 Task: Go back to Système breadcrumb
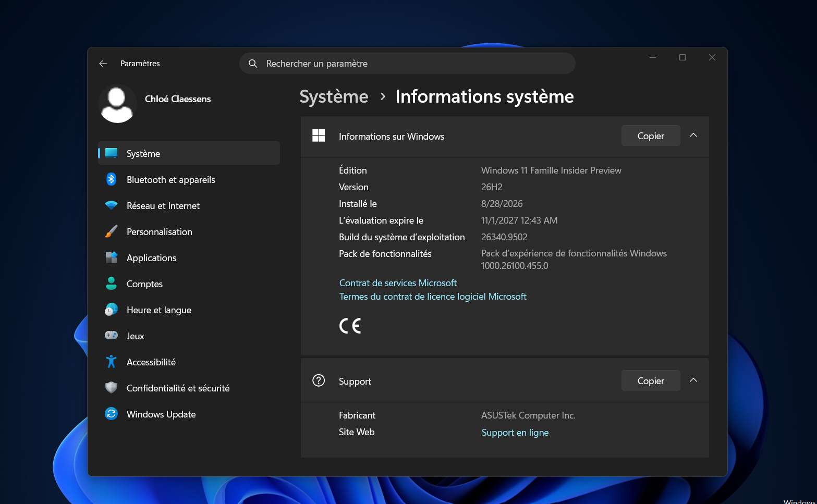point(334,97)
